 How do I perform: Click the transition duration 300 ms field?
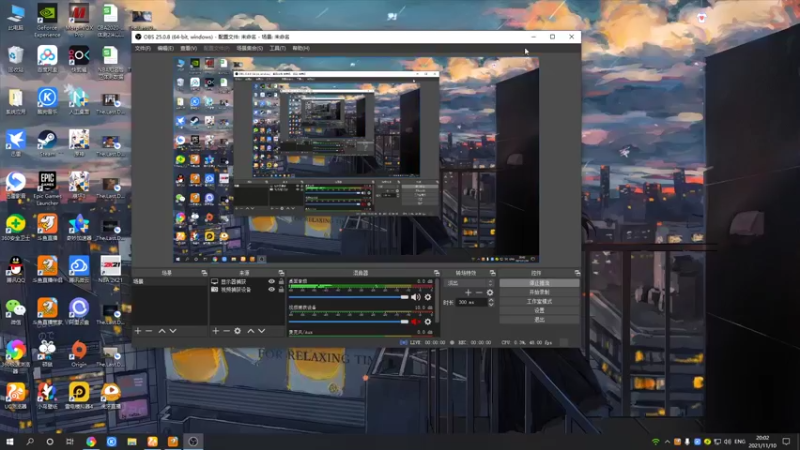[472, 303]
